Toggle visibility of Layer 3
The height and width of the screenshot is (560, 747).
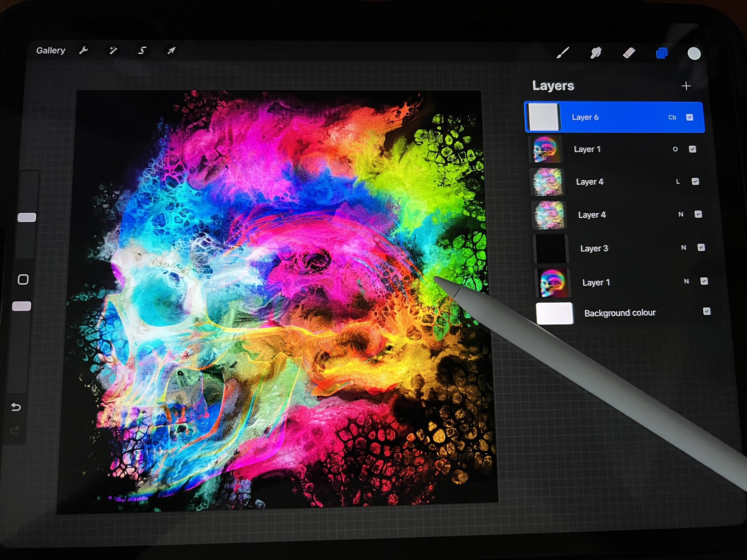701,248
